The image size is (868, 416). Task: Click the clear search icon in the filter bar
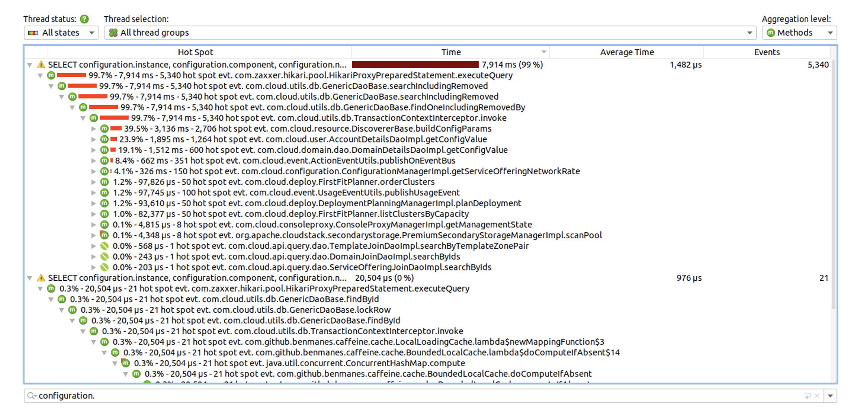[x=817, y=395]
